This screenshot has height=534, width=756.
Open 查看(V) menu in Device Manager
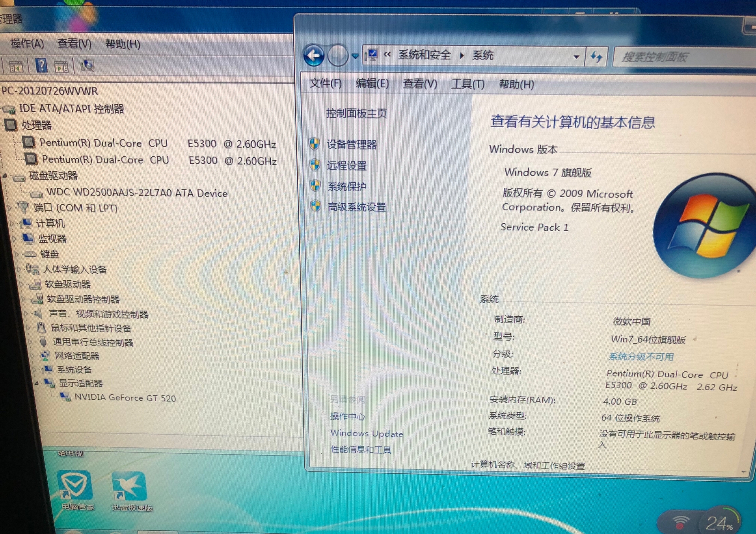[74, 44]
